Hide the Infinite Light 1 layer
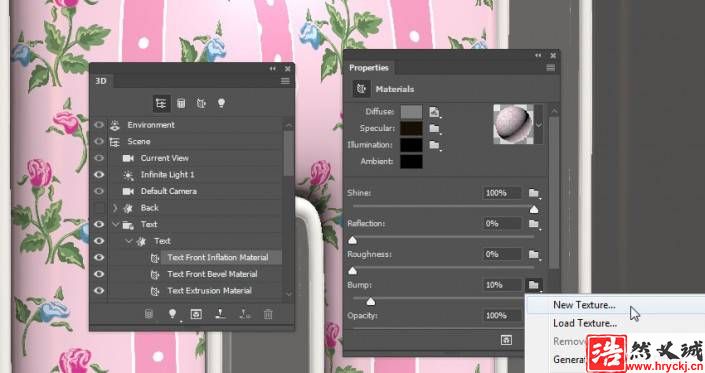This screenshot has height=373, width=705. coord(99,174)
